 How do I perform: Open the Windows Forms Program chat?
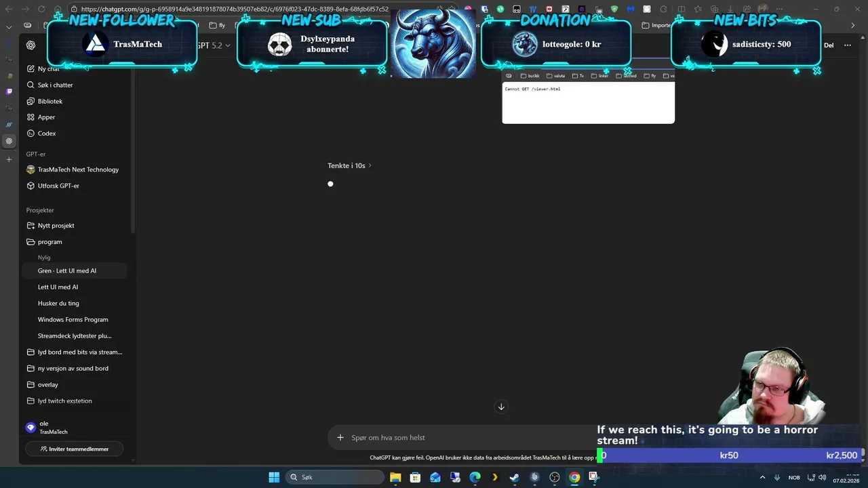click(x=73, y=319)
